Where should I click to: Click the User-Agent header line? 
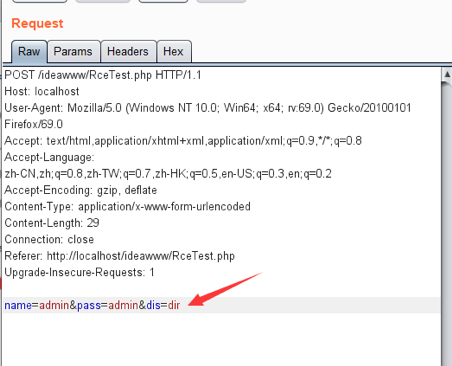tap(208, 108)
